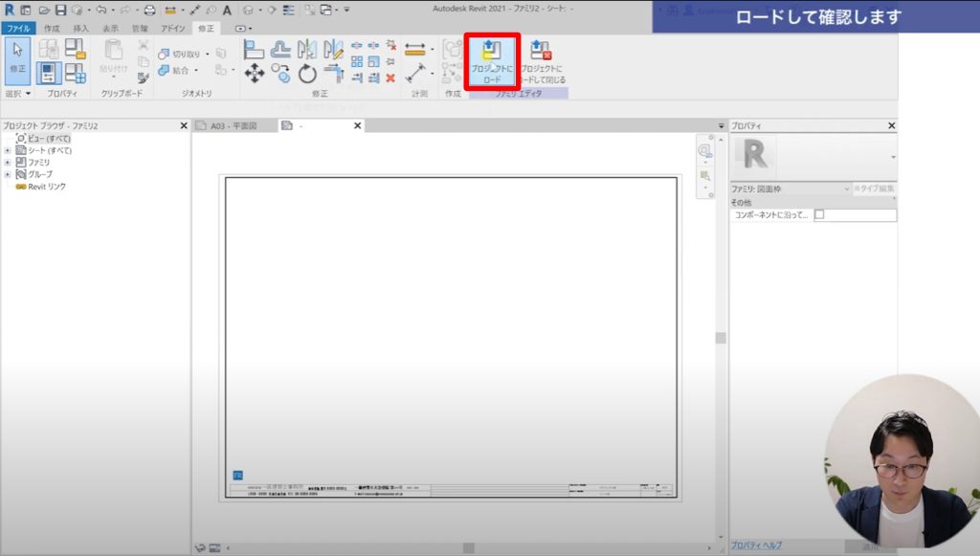Click プロジェクトにロードして閉じる icon
This screenshot has height=556, width=980.
(542, 62)
